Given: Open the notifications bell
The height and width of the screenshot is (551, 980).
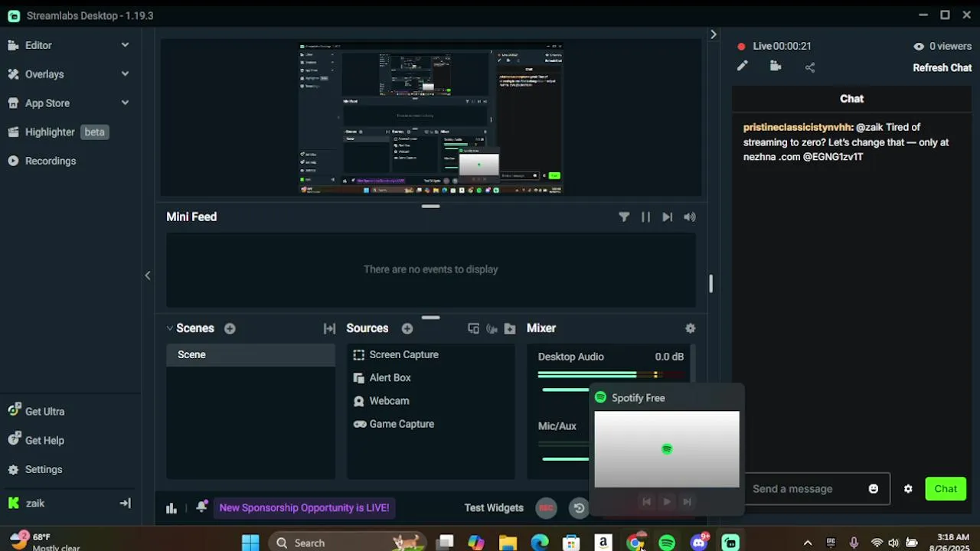Looking at the screenshot, I should (x=201, y=507).
